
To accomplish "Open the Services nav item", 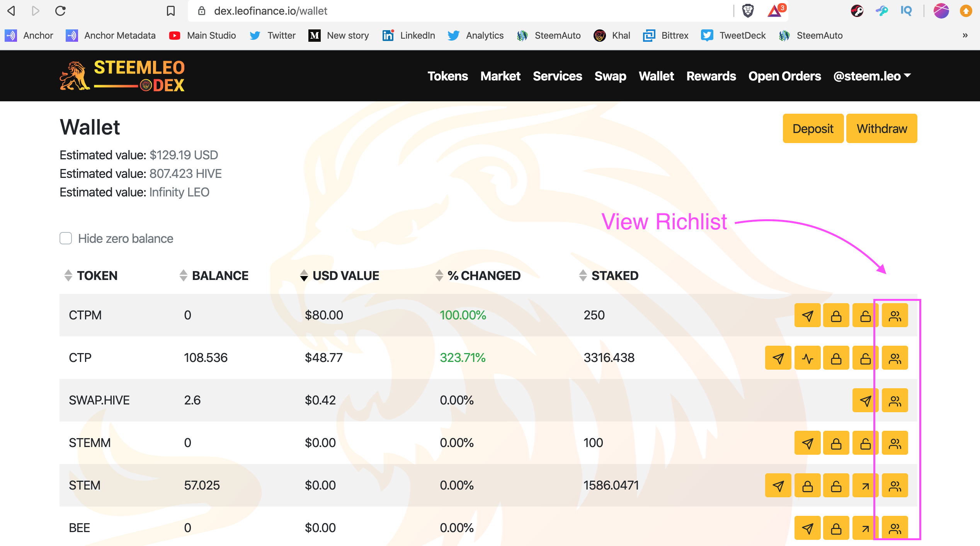I will click(557, 76).
